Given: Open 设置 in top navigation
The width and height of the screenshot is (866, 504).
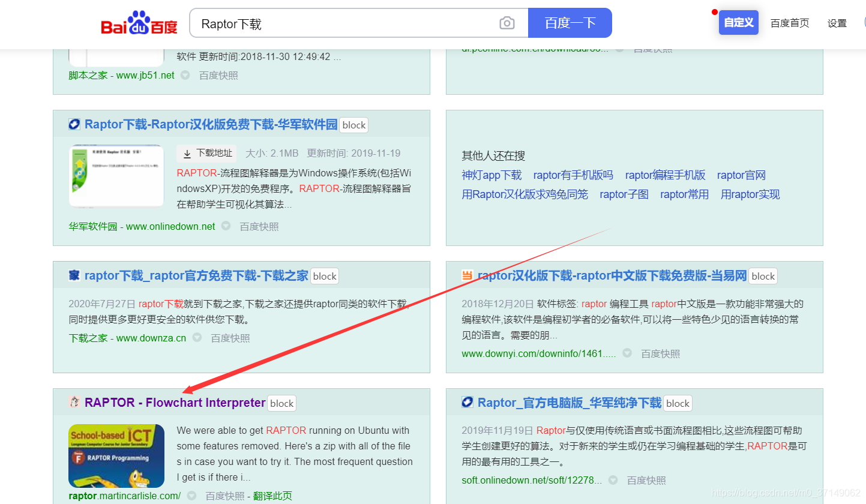Looking at the screenshot, I should [x=837, y=23].
